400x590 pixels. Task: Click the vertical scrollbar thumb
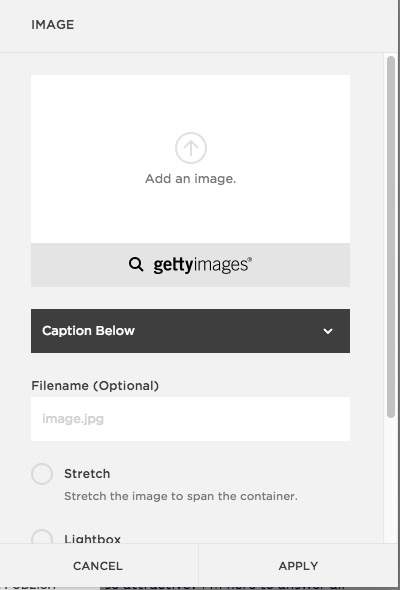(x=391, y=237)
